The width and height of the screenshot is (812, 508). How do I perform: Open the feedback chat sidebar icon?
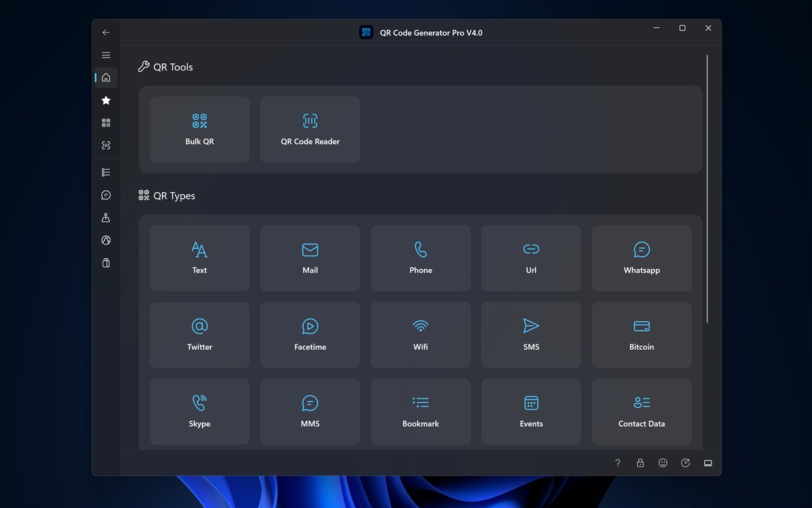point(105,194)
